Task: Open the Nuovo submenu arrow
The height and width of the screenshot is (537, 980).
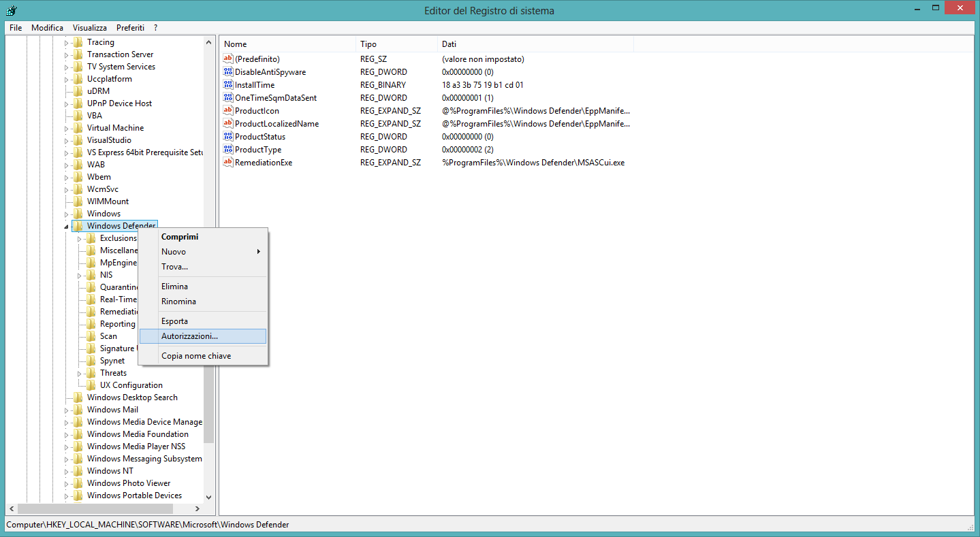Action: pyautogui.click(x=259, y=252)
